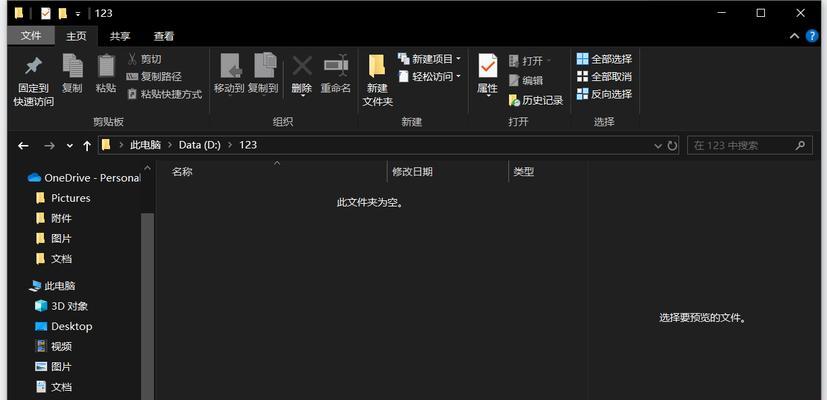The image size is (827, 400).
Task: Open 图片 folder under OneDrive
Action: tap(53, 239)
